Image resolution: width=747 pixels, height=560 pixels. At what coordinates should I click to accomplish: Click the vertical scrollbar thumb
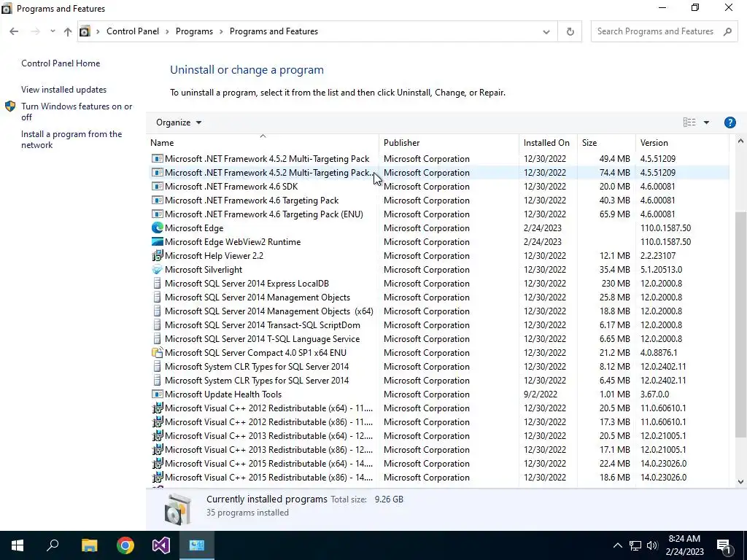pos(740,324)
